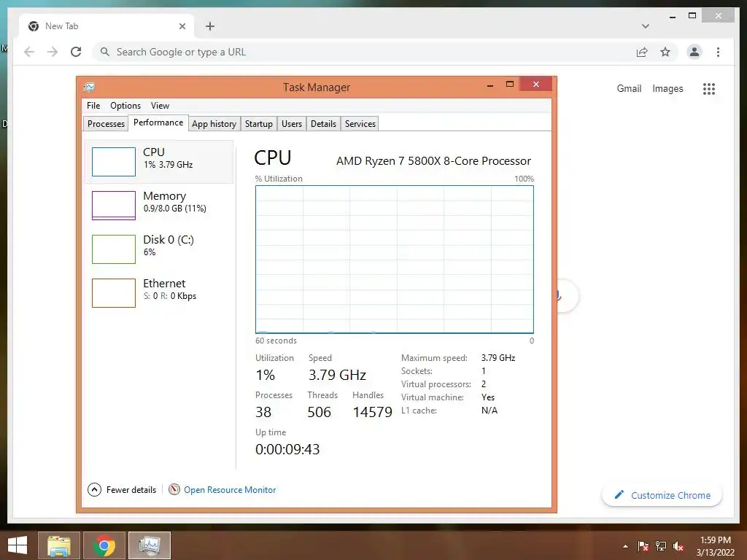Open the Action Center flag icon

pos(643,546)
